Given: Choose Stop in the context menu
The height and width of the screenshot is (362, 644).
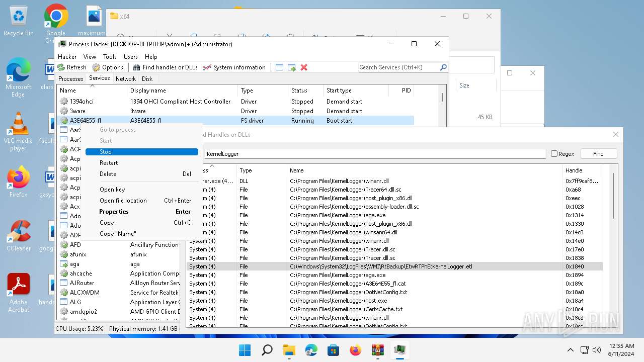Looking at the screenshot, I should [x=142, y=152].
